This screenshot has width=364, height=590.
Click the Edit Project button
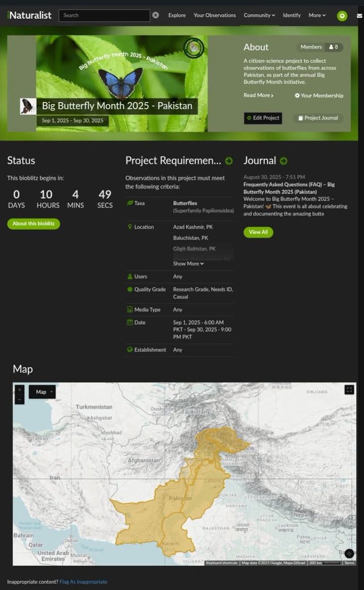pos(263,118)
